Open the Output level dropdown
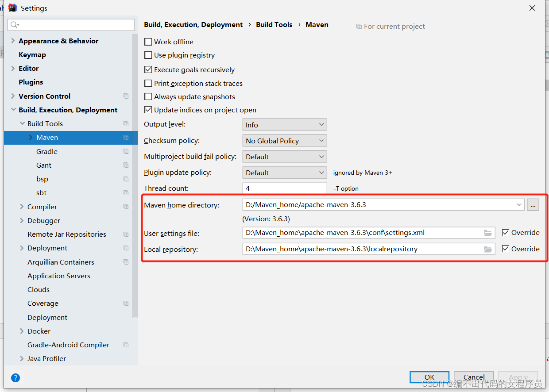This screenshot has width=549, height=392. (x=285, y=125)
